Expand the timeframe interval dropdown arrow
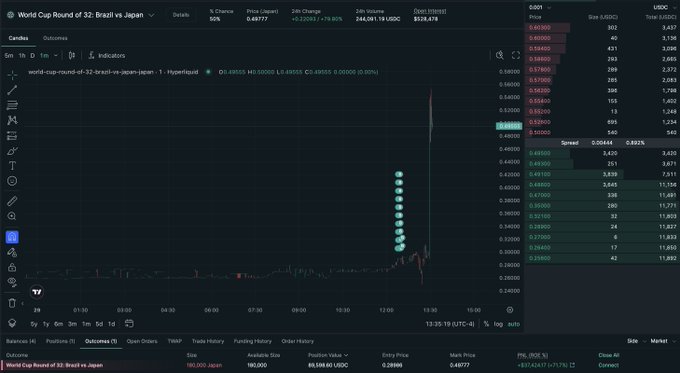Image resolution: width=680 pixels, height=373 pixels. [x=56, y=56]
